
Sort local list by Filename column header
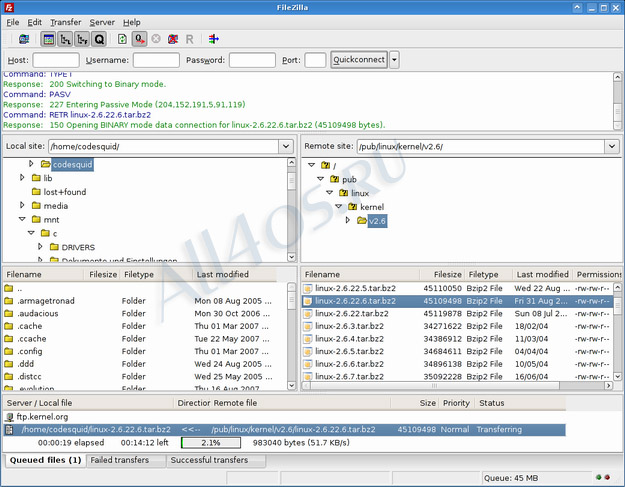tap(43, 274)
